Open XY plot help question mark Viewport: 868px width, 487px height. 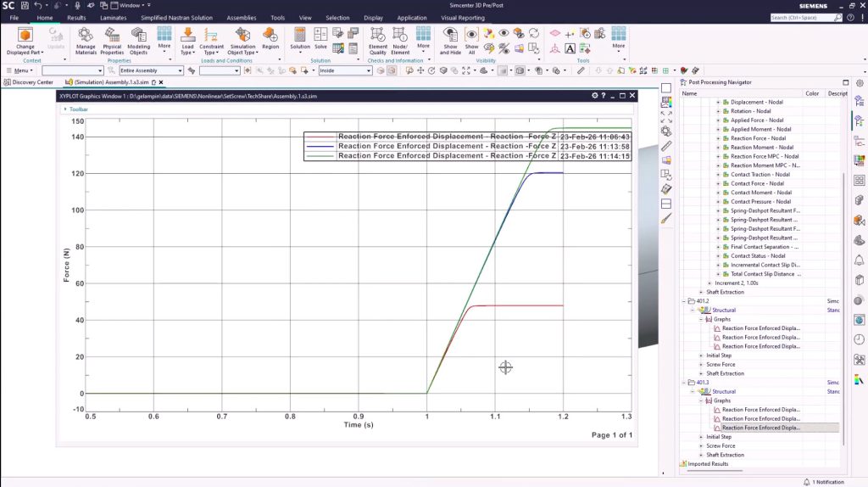tap(604, 96)
